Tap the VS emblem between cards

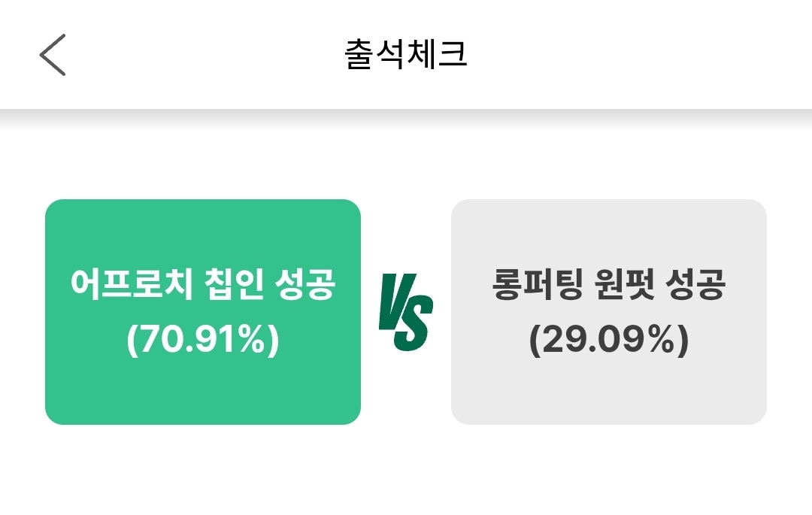coord(406,312)
